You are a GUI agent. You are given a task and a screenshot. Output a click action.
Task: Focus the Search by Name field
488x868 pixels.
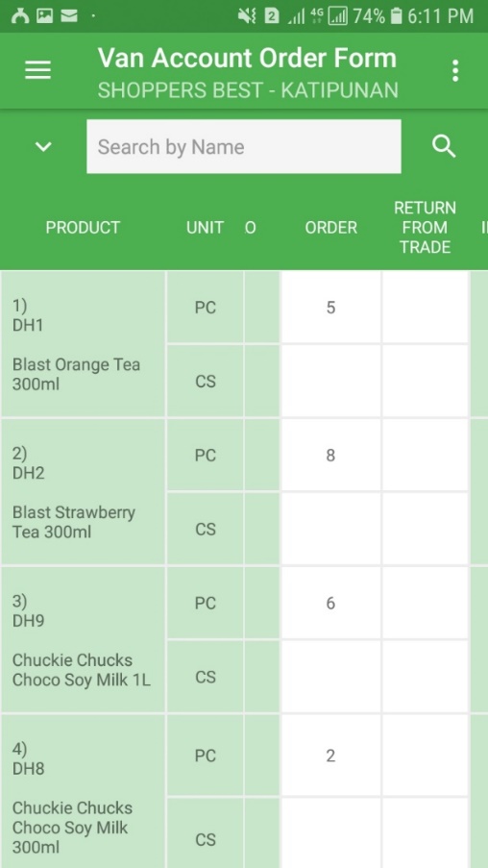click(x=243, y=147)
